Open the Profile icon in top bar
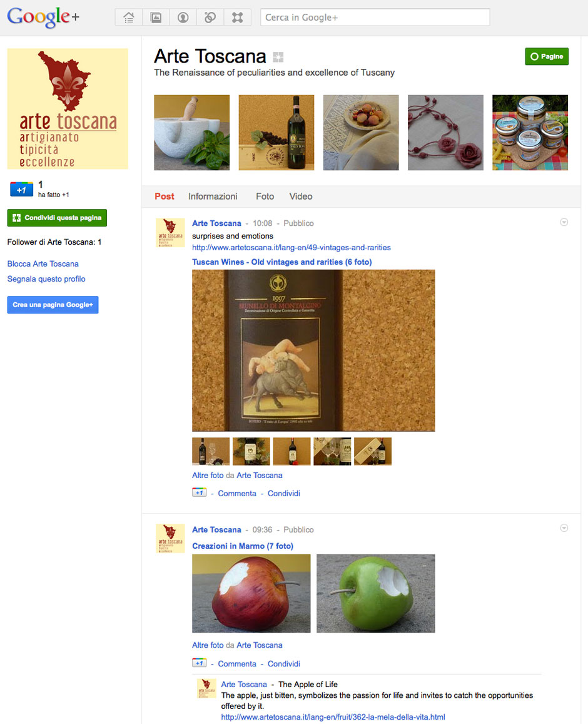588x724 pixels. click(x=183, y=18)
